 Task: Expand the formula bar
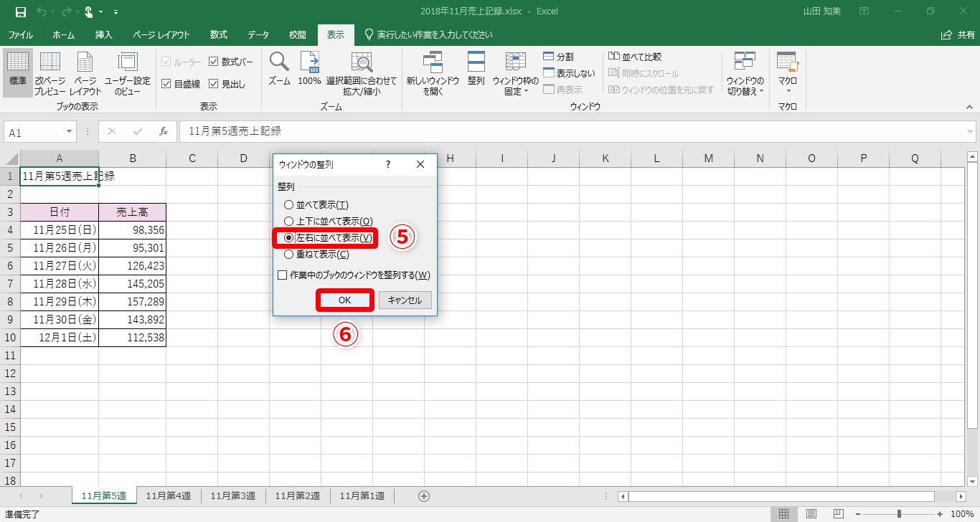click(971, 132)
